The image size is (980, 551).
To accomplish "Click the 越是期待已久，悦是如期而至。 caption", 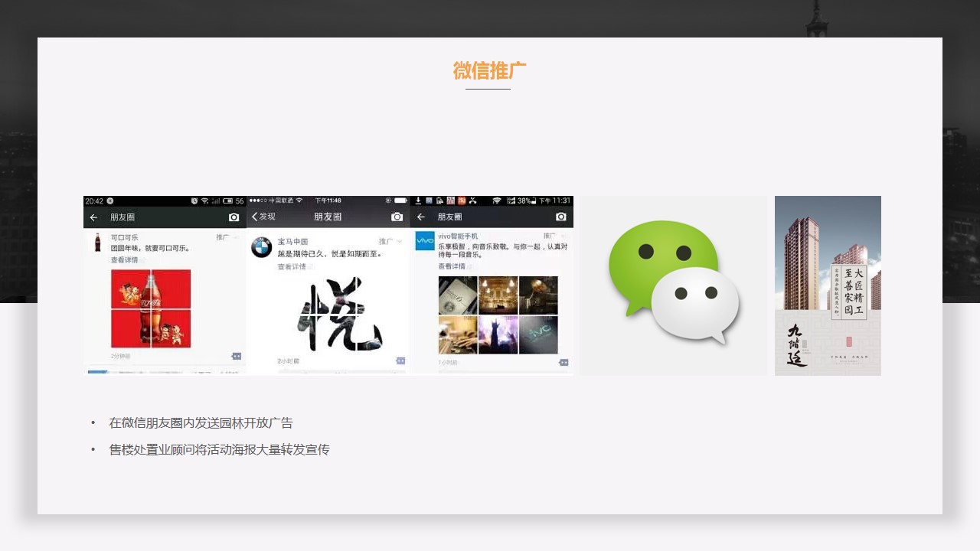I will [329, 253].
